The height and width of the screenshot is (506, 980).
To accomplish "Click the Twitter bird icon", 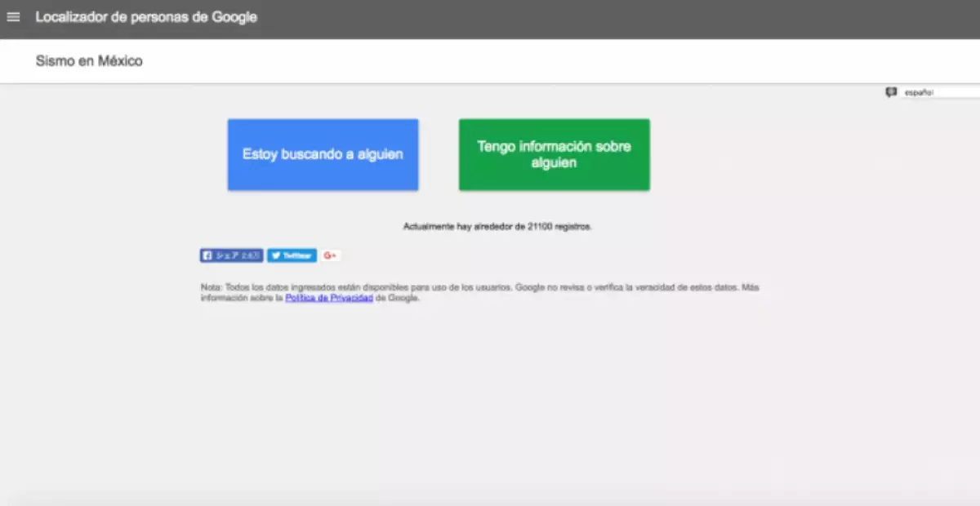I will [x=277, y=255].
